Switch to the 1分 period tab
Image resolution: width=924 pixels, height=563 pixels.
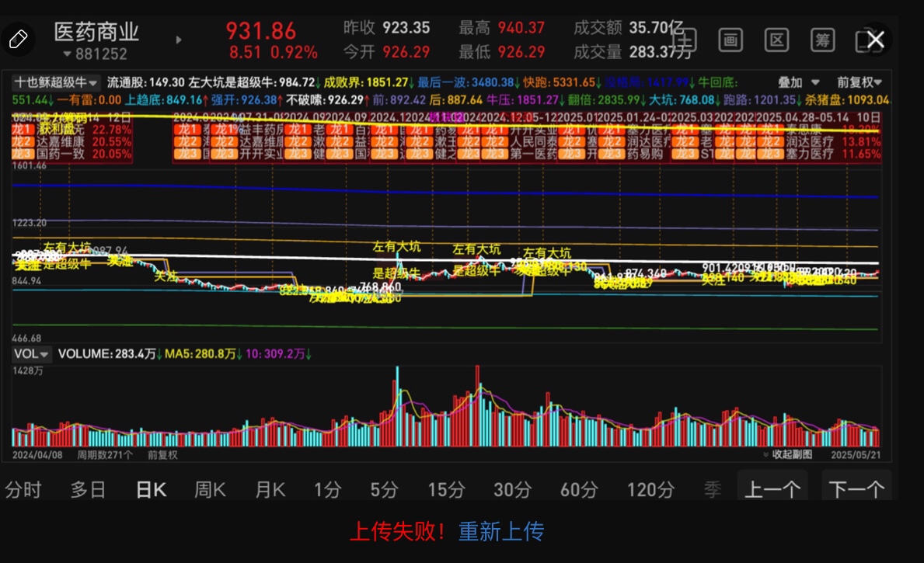pos(328,489)
